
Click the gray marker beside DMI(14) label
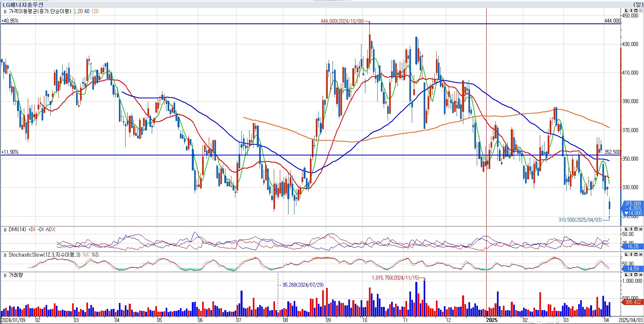pyautogui.click(x=5, y=230)
